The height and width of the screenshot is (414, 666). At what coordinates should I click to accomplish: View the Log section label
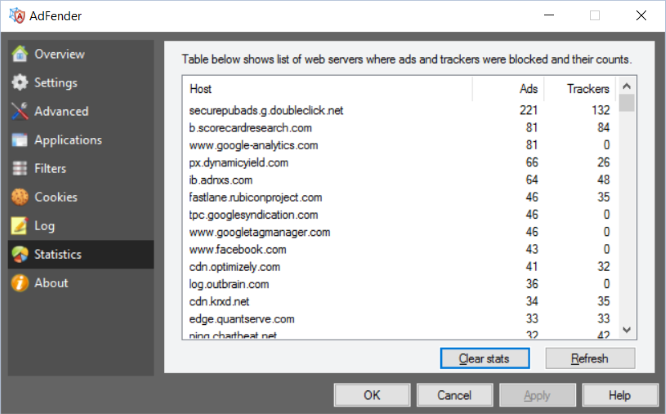44,226
